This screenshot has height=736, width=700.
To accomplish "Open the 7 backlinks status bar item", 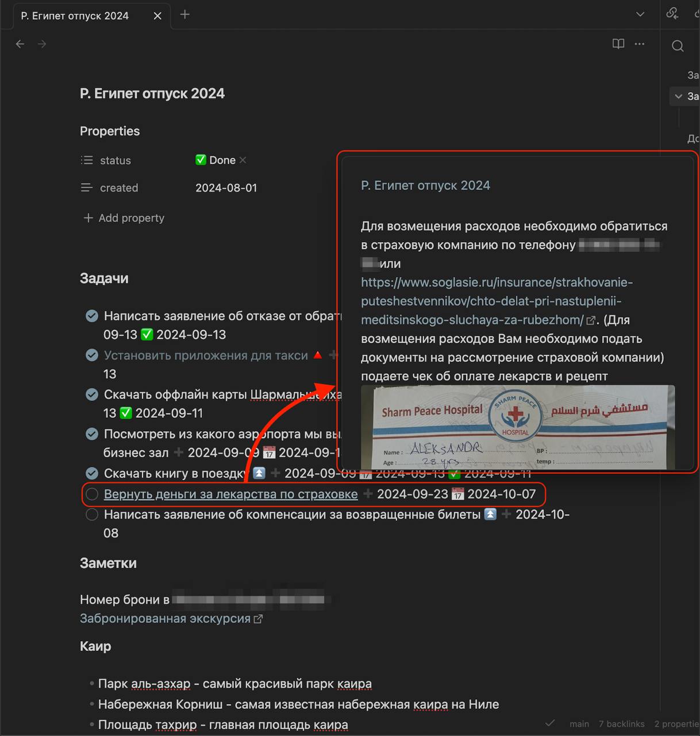I will 621,724.
